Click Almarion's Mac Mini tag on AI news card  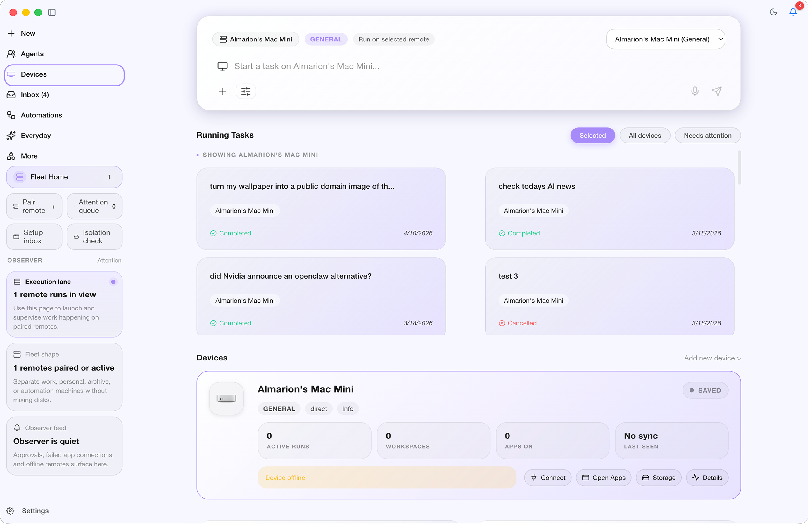533,211
